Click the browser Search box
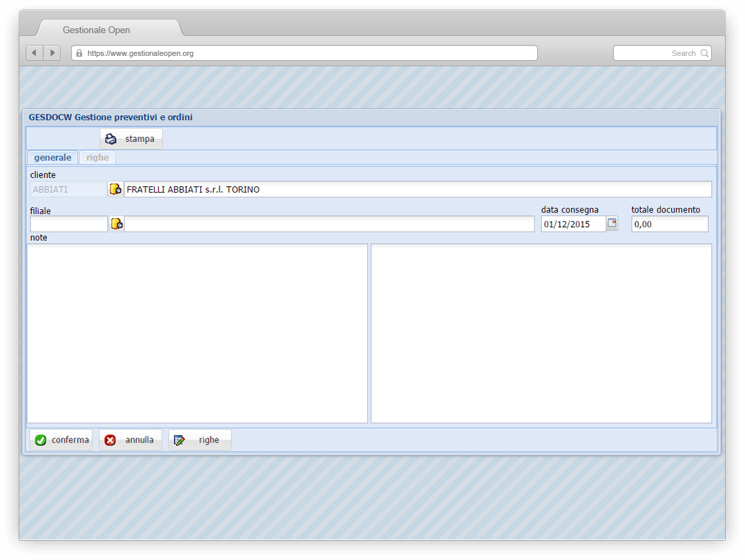The width and height of the screenshot is (745, 560). pos(662,52)
